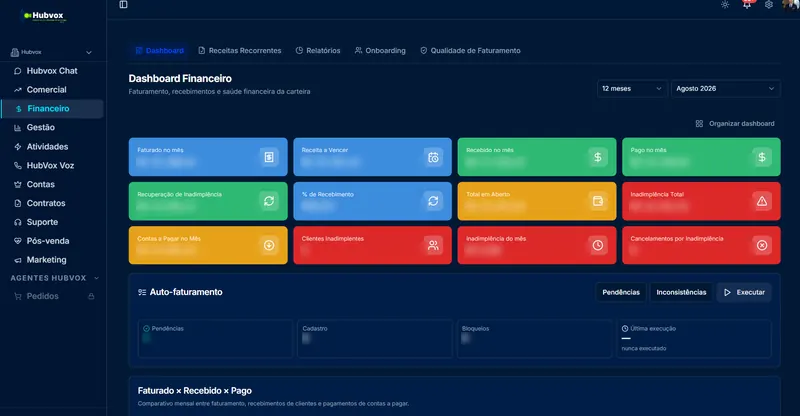Click people icon on Clientes Inadimplentes
Viewport: 800px width, 416px height.
pos(433,246)
